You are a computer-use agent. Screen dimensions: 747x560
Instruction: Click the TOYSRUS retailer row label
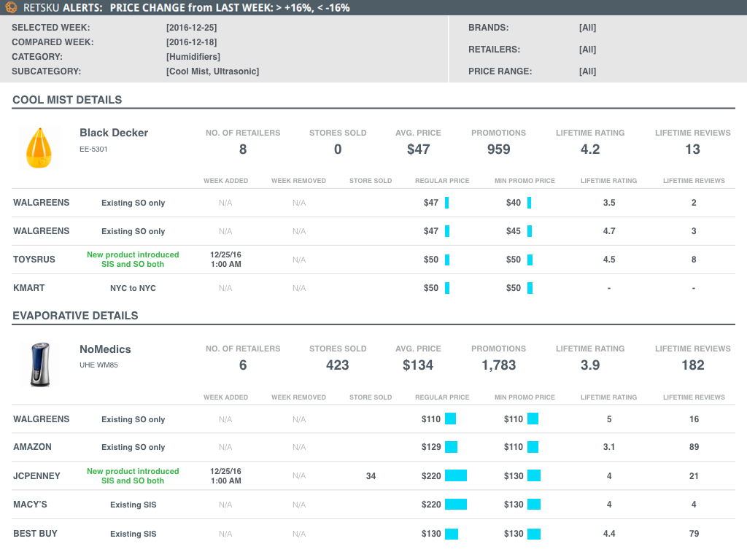[x=34, y=260]
